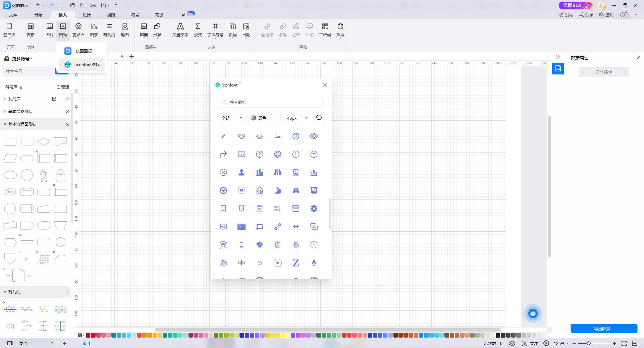This screenshot has height=348, width=644.
Task: Pick the first red palette swatch
Action: [x=88, y=335]
